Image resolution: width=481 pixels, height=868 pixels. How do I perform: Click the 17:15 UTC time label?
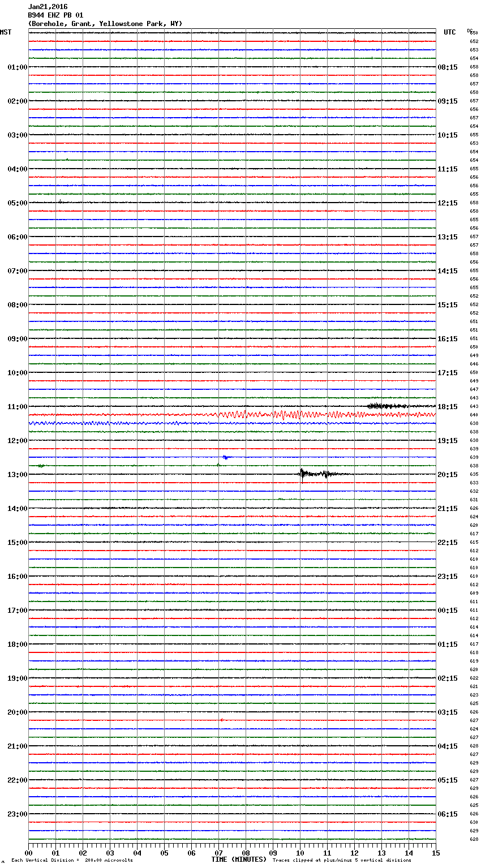pyautogui.click(x=448, y=373)
